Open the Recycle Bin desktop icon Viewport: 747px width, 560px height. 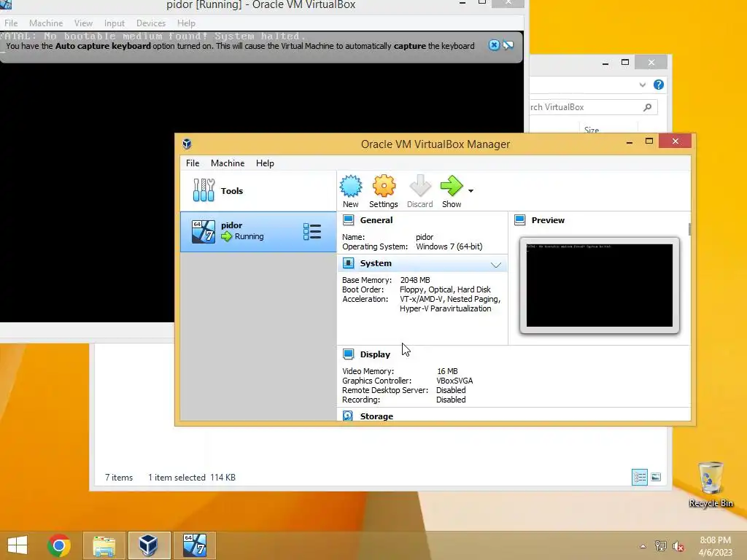tap(711, 484)
